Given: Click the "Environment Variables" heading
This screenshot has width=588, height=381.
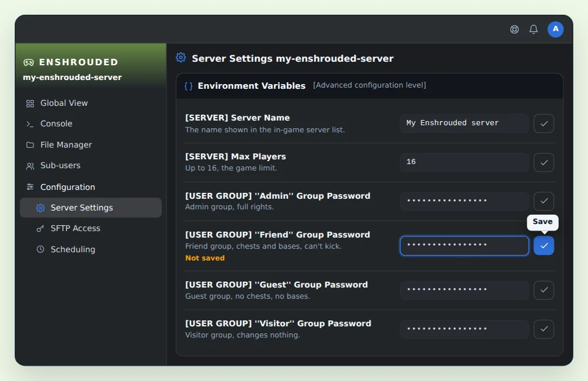Looking at the screenshot, I should tap(252, 86).
